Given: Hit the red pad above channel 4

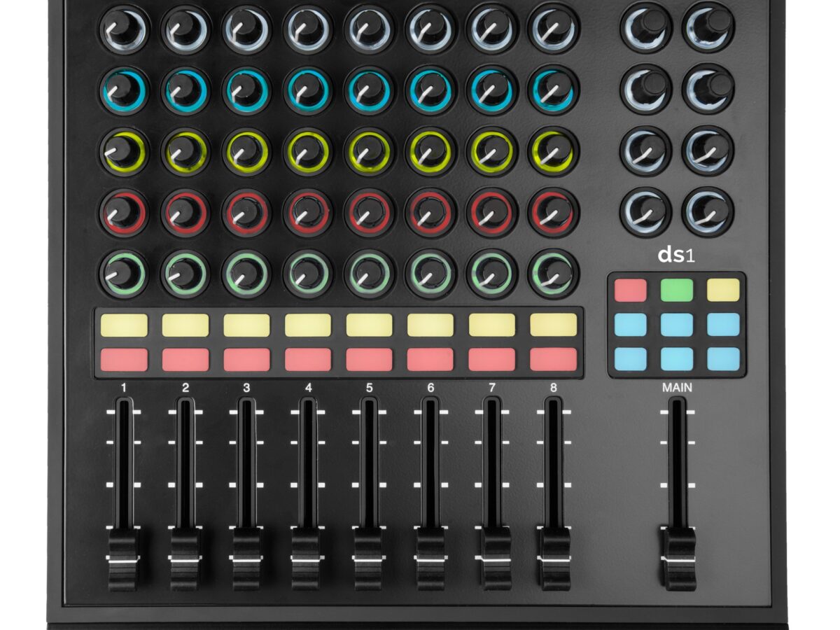Looking at the screenshot, I should tap(308, 360).
